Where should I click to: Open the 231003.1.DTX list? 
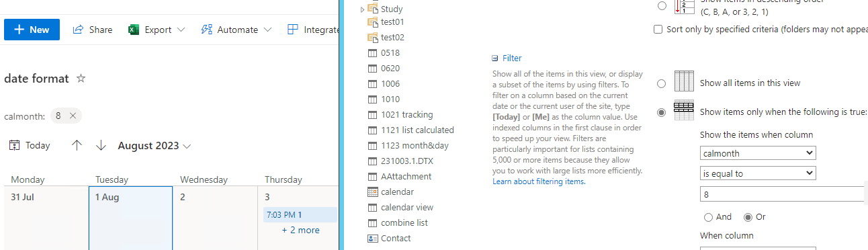point(407,161)
